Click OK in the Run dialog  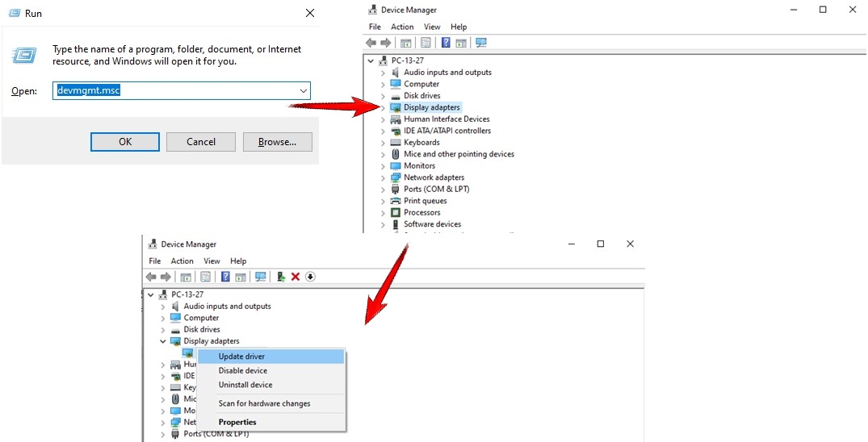coord(125,142)
